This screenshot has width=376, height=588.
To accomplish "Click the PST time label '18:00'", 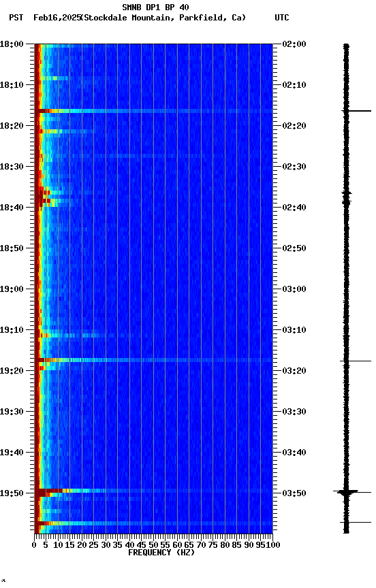I will coord(12,44).
